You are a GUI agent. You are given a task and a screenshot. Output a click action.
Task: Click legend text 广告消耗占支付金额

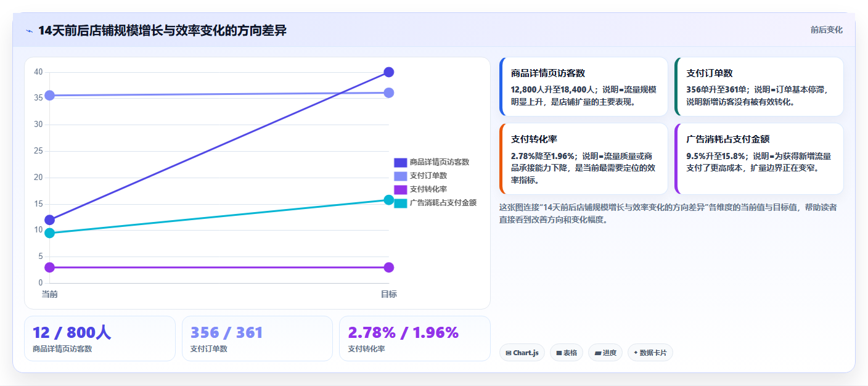click(x=443, y=203)
